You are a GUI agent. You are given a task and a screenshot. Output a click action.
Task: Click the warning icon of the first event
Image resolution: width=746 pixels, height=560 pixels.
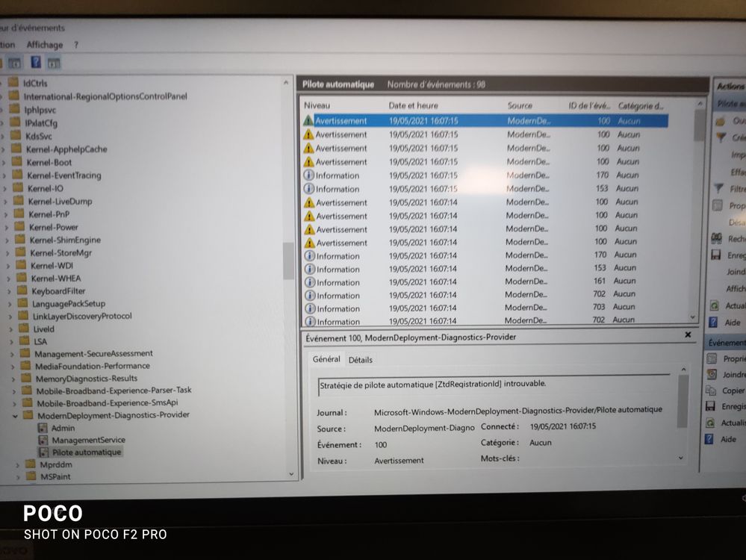pyautogui.click(x=308, y=121)
